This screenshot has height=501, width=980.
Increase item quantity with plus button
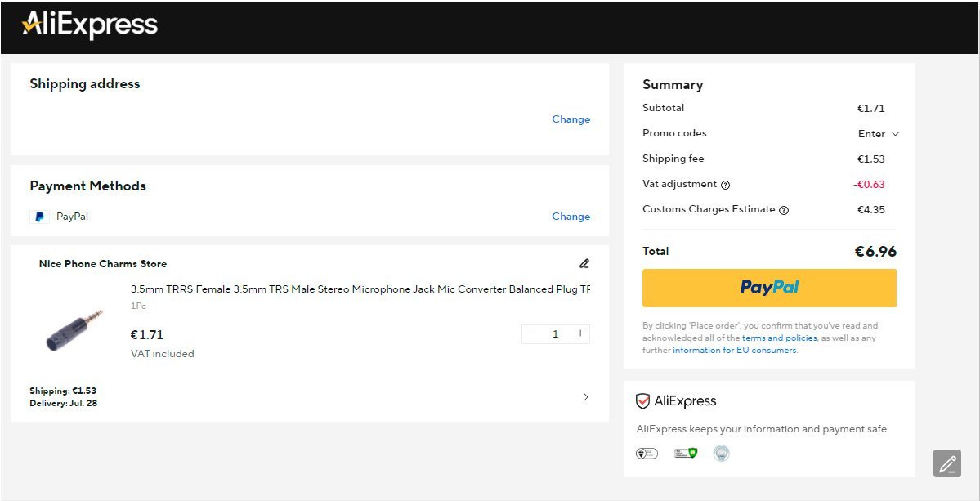point(580,333)
